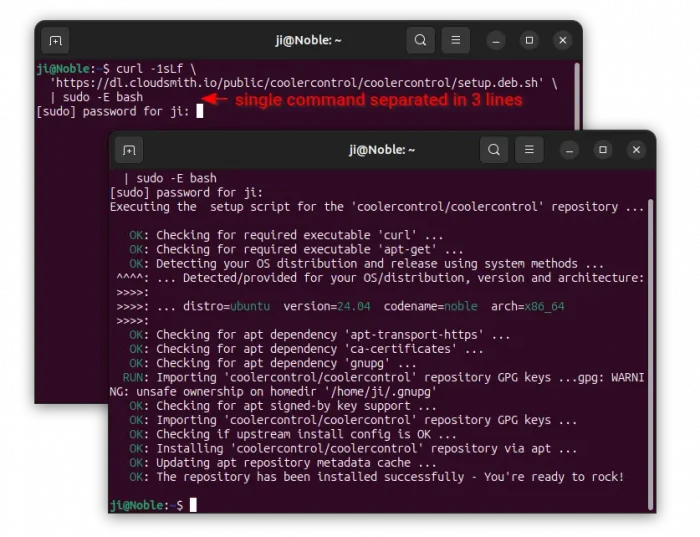The image size is (700, 537).
Task: Maximize the front terminal window
Action: (603, 150)
